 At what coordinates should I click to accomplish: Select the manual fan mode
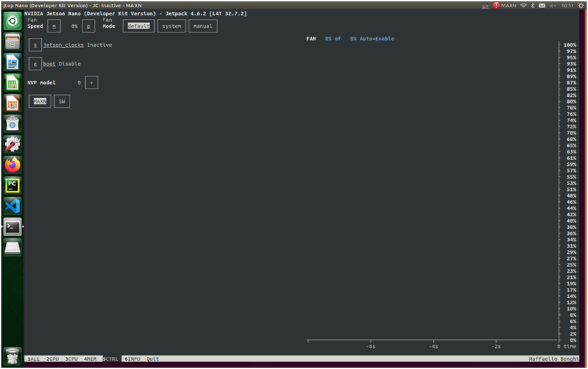pos(203,26)
